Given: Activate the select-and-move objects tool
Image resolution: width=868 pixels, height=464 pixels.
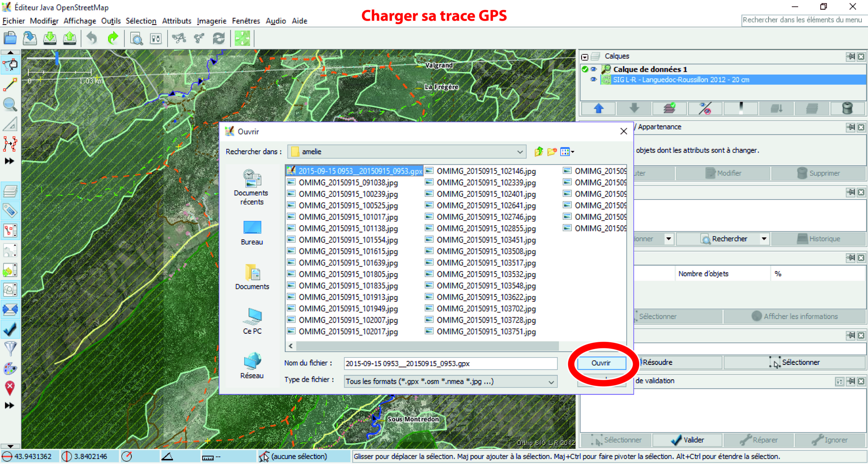Looking at the screenshot, I should point(10,65).
